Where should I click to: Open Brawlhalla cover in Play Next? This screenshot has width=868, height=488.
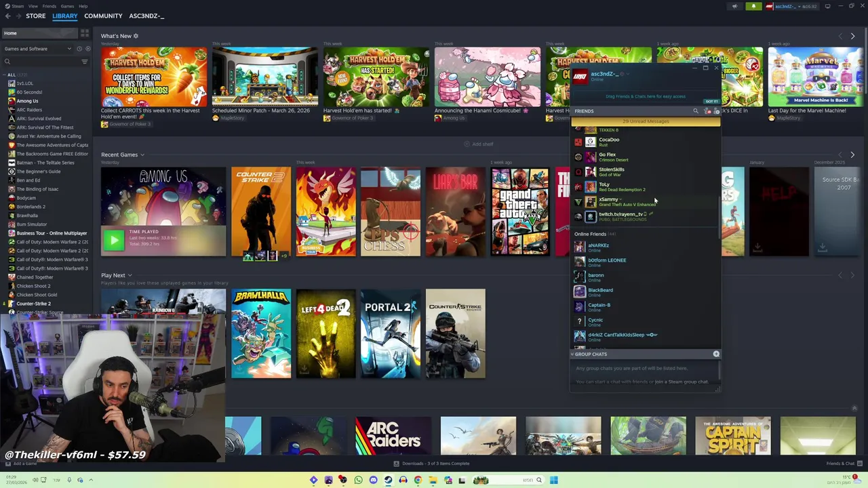pos(261,333)
